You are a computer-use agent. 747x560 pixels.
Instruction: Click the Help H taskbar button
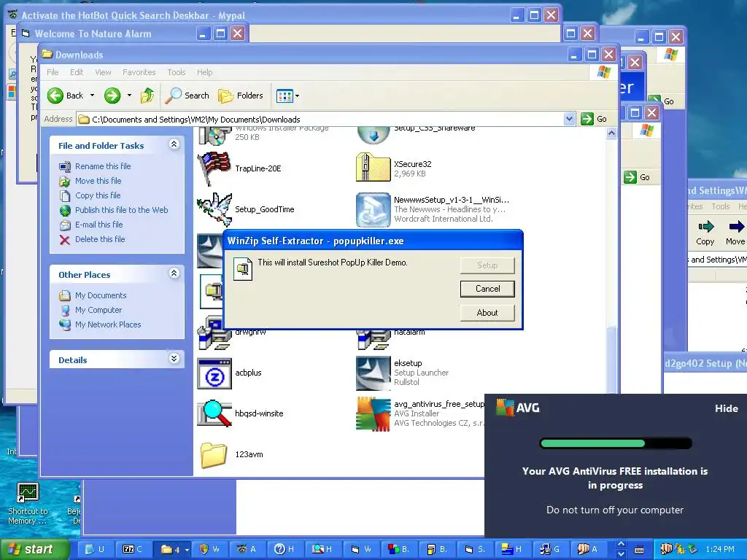tap(285, 549)
